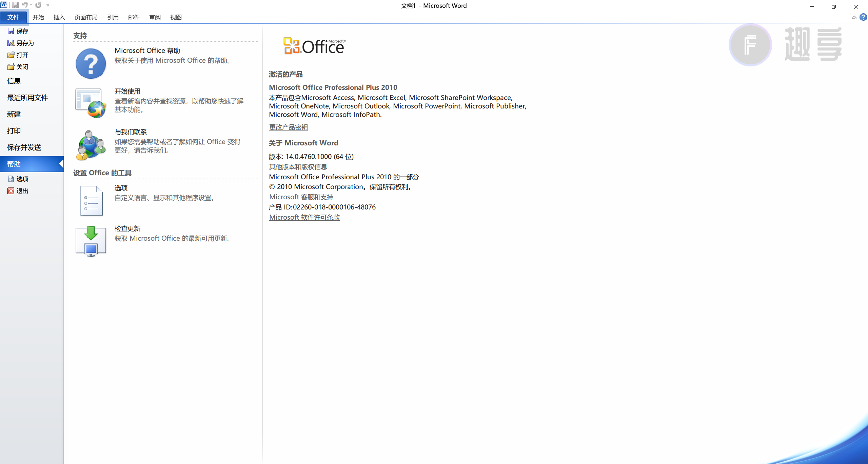Click the 支持 section heading

point(80,36)
